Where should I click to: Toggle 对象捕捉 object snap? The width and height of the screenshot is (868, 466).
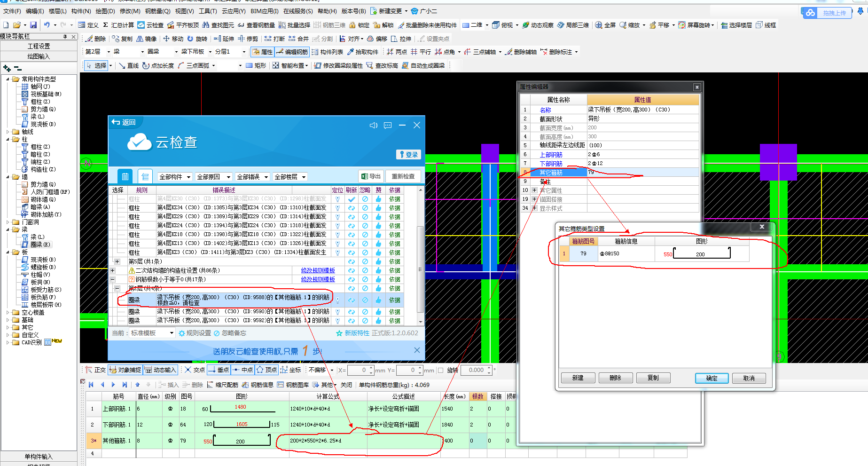(x=125, y=370)
